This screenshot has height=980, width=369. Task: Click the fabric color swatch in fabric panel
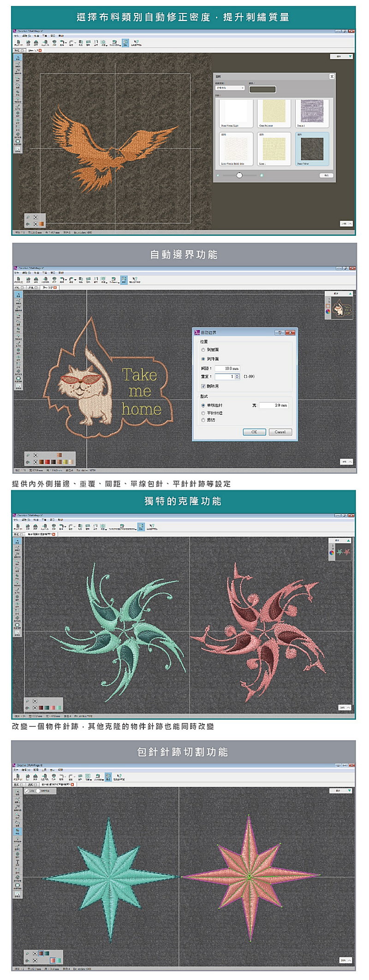pyautogui.click(x=262, y=89)
